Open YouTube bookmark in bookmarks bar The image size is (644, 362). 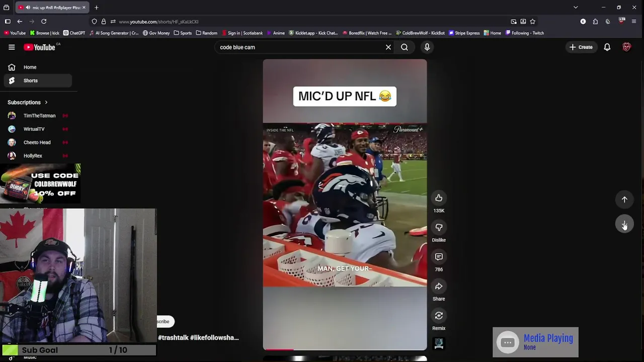14,33
